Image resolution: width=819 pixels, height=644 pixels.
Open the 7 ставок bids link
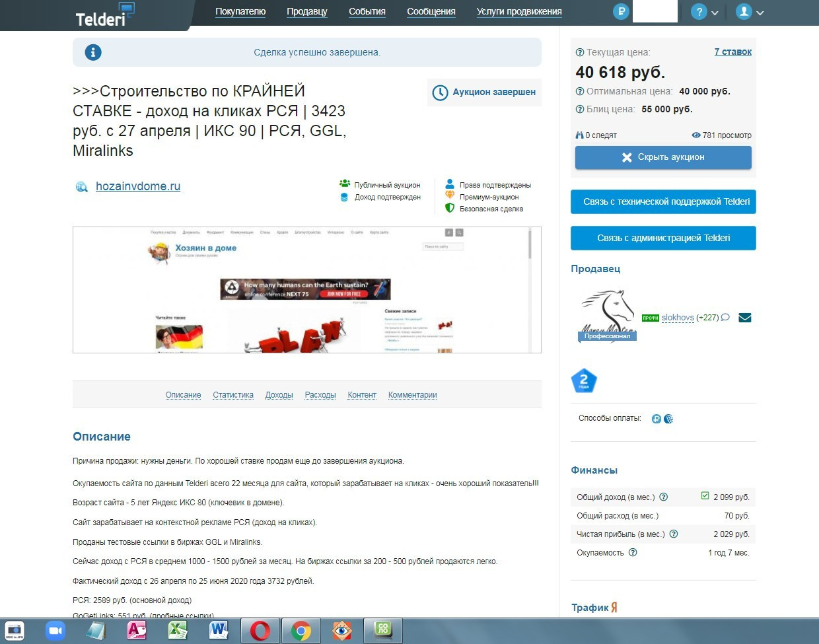tap(732, 52)
